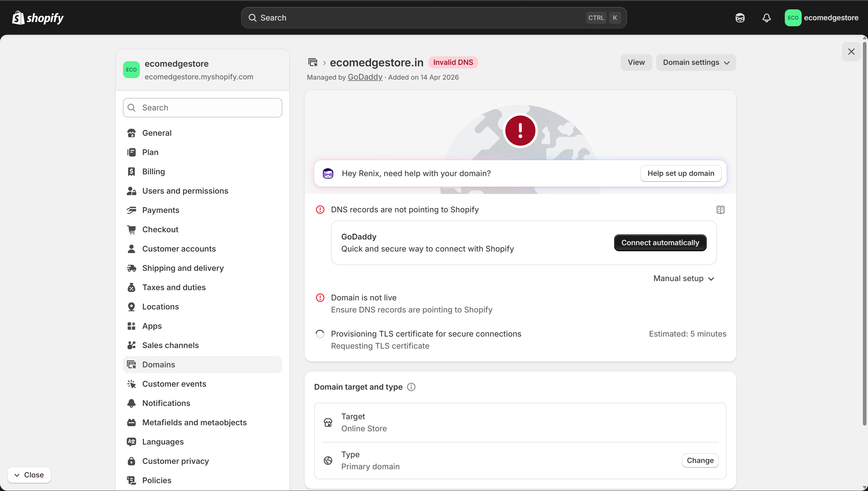This screenshot has width=868, height=491.
Task: Click Connect automatically for GoDaddy
Action: [660, 243]
